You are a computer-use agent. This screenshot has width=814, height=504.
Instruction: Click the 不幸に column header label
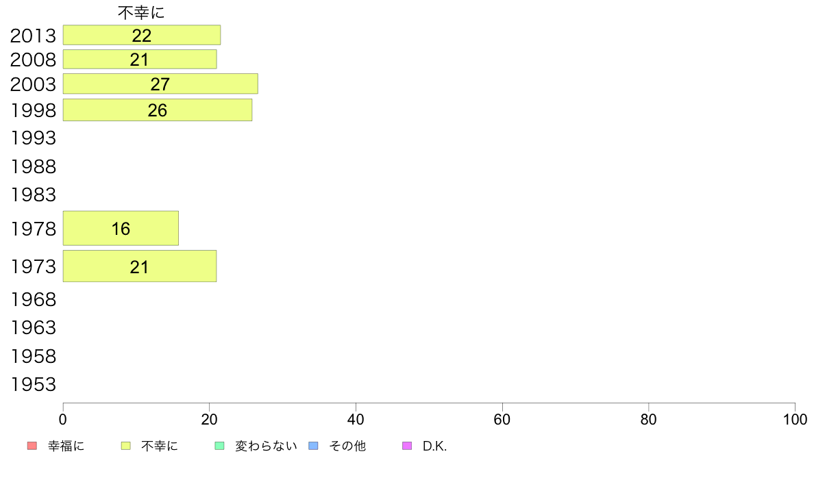click(141, 12)
